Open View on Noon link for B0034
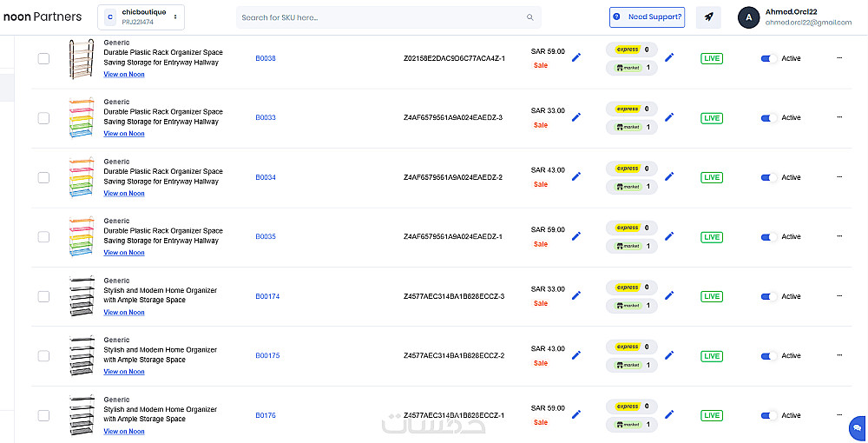The height and width of the screenshot is (443, 868). tap(124, 194)
